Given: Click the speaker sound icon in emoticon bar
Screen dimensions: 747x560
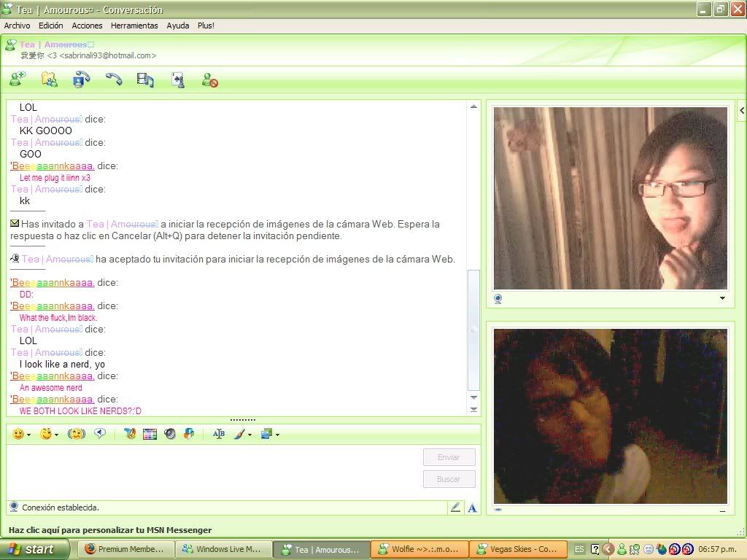Looking at the screenshot, I should (x=169, y=434).
